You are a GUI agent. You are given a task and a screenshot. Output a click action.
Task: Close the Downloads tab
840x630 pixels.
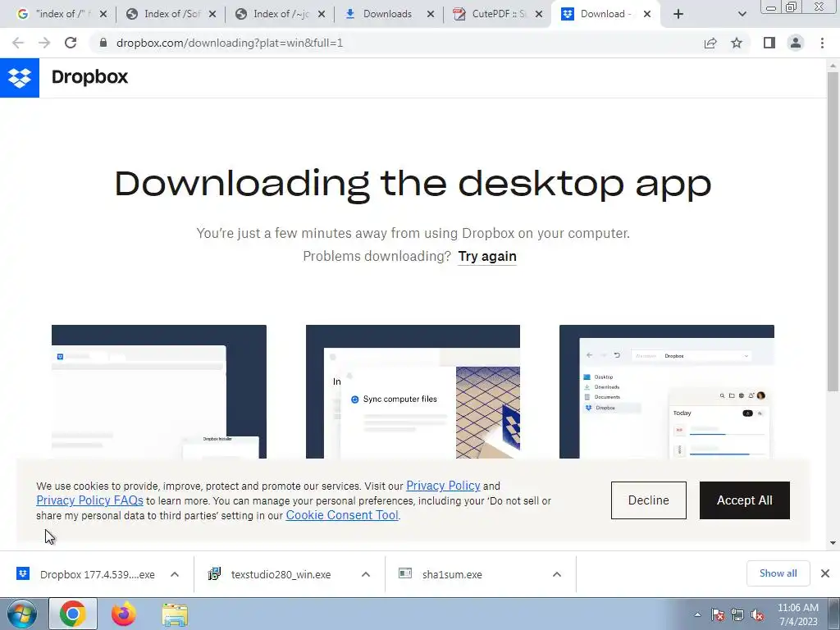[x=430, y=14]
